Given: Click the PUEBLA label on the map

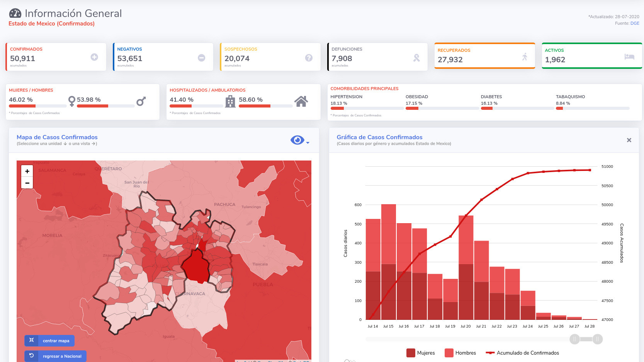Looking at the screenshot, I should 263,285.
